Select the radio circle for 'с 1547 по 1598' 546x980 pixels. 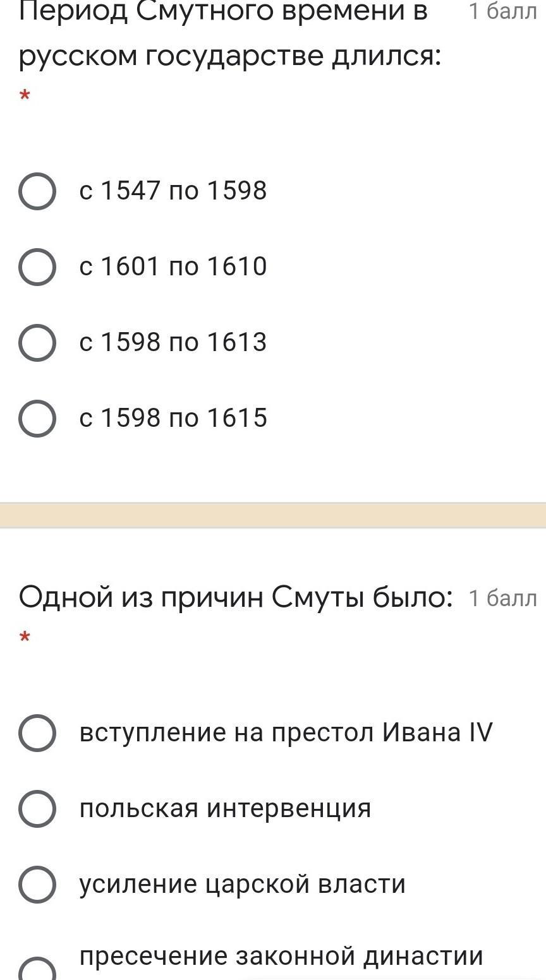[37, 191]
